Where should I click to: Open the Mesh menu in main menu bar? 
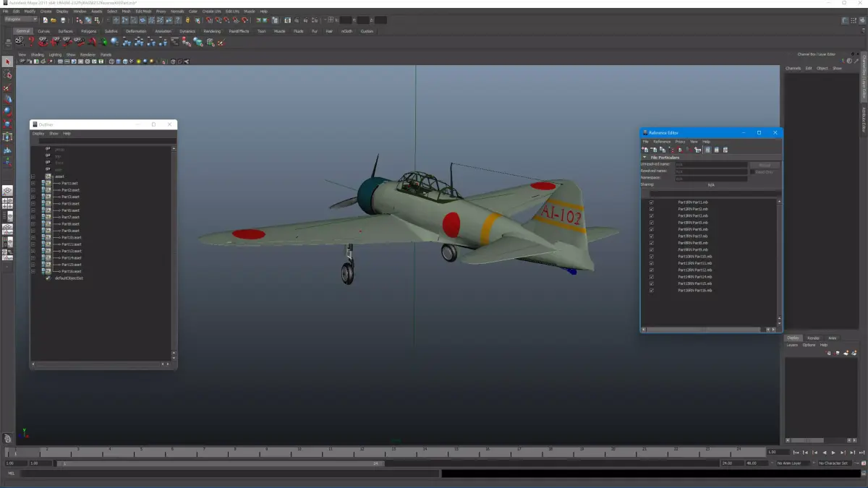coord(127,12)
